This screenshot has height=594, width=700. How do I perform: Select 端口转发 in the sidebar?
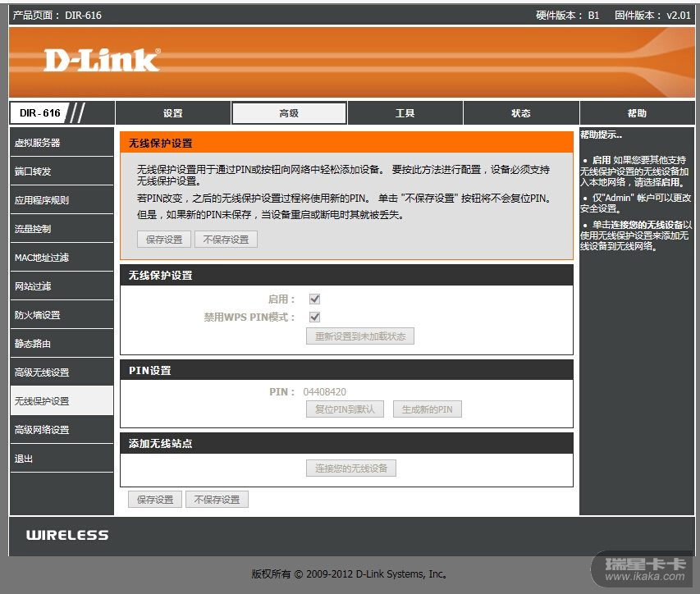(x=62, y=171)
